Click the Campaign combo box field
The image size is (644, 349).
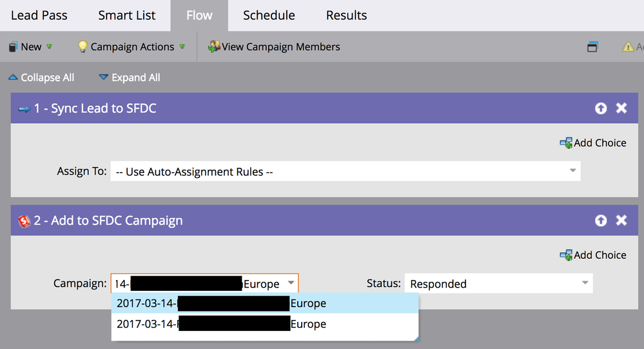tap(204, 284)
